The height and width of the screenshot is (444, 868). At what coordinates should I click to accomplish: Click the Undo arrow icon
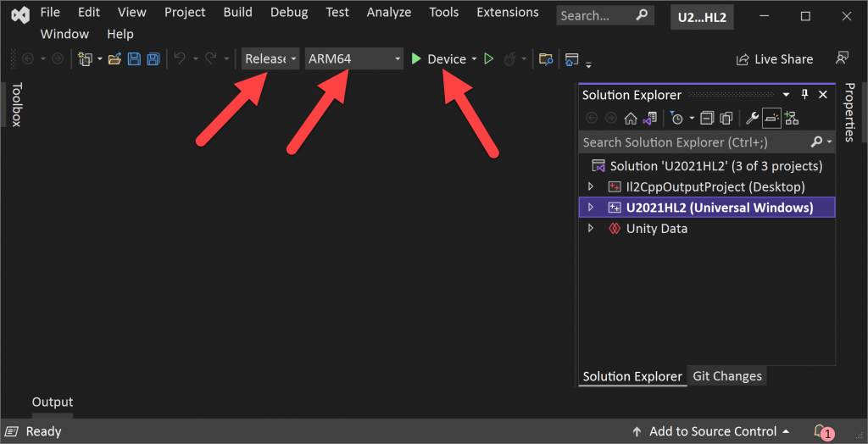pyautogui.click(x=180, y=58)
